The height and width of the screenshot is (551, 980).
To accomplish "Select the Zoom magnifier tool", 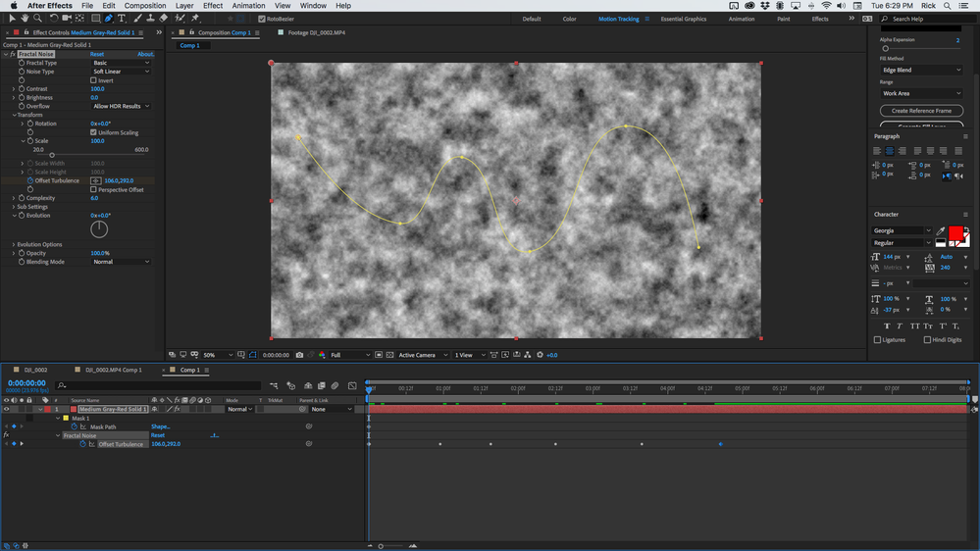I will pos(37,18).
